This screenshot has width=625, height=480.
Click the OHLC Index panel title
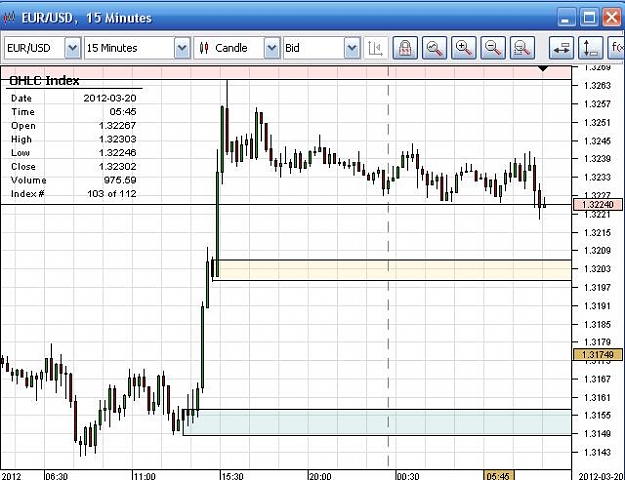44,81
